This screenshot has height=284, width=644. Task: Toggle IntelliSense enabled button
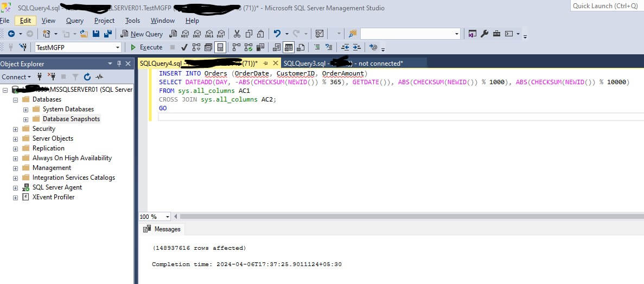220,47
